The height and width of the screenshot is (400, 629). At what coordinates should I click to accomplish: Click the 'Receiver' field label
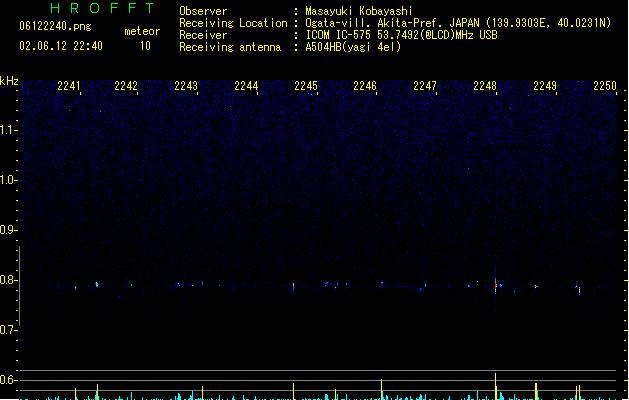pos(203,35)
